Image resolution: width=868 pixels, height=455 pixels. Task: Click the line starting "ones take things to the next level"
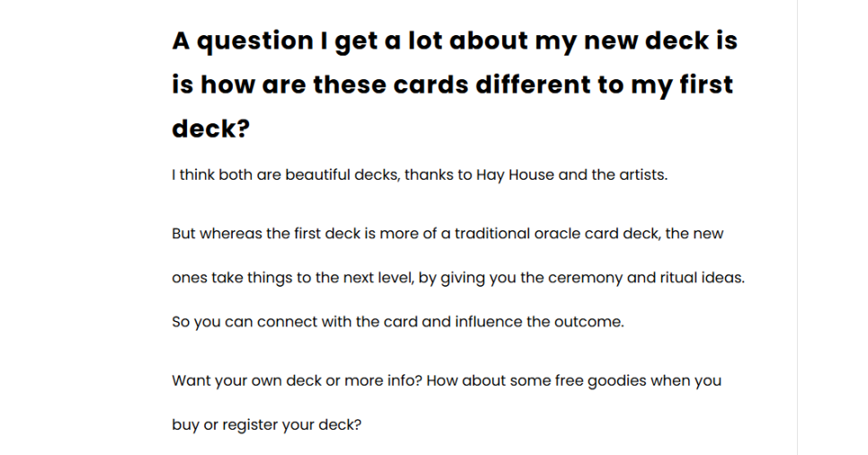458,278
